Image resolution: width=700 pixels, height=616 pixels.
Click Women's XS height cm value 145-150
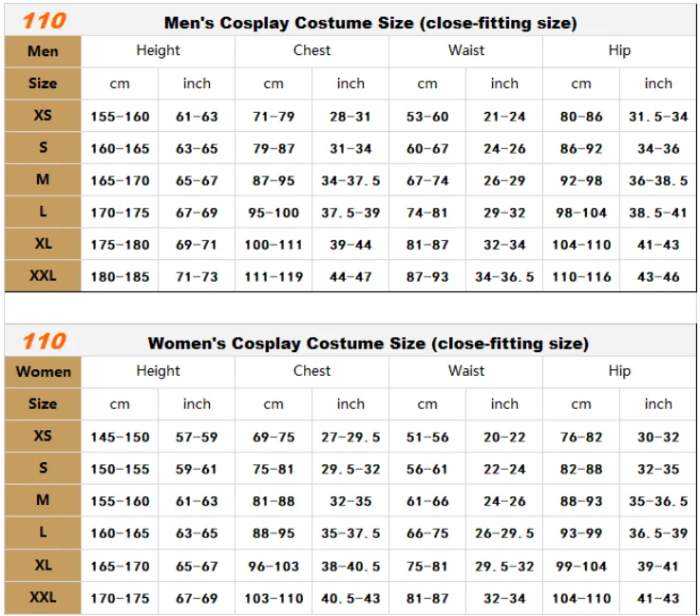(x=120, y=437)
